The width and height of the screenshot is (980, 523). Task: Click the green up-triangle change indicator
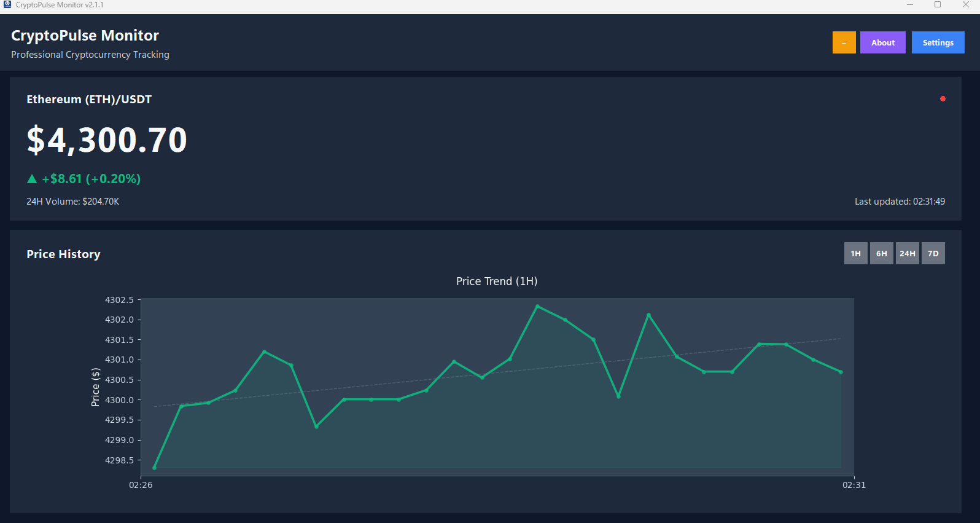[x=32, y=179]
